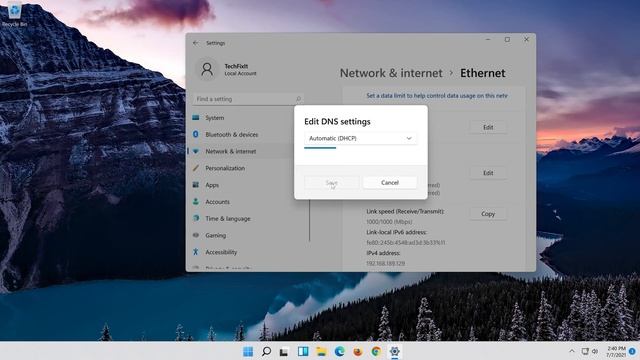
Task: Open taskbar Search
Action: [266, 351]
